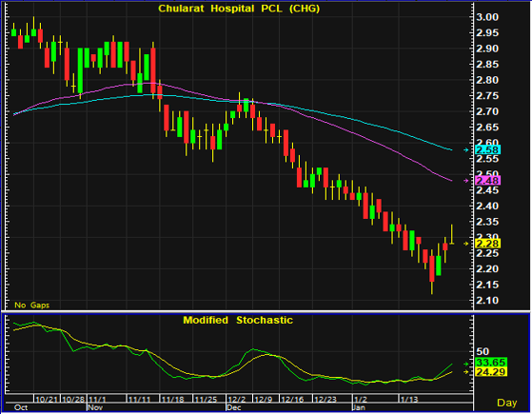The image size is (532, 414).
Task: Select the 10/21 date marker
Action: (x=47, y=399)
